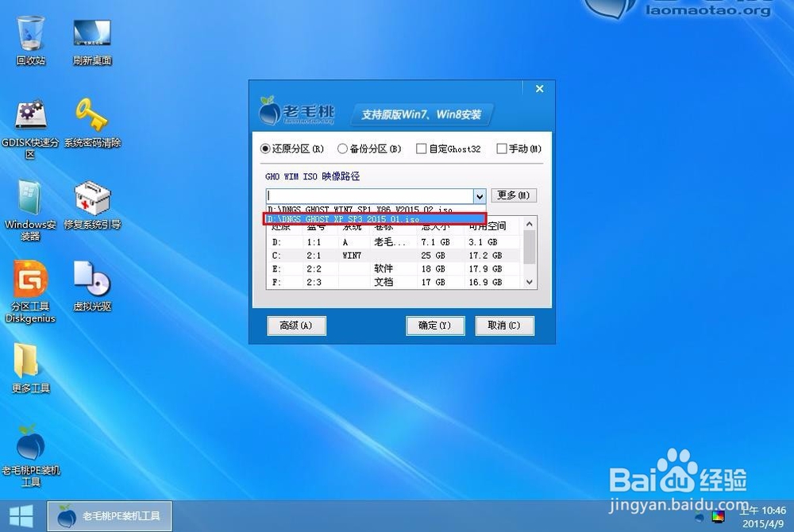Screen dimensions: 794x532
Task: Select 还原分区(R) radio button
Action: tap(291, 148)
